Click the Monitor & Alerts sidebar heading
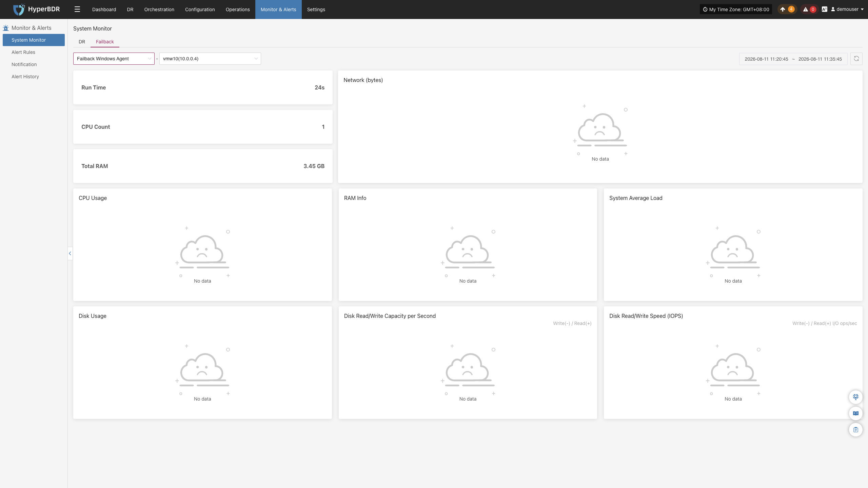868x488 pixels. [x=31, y=28]
